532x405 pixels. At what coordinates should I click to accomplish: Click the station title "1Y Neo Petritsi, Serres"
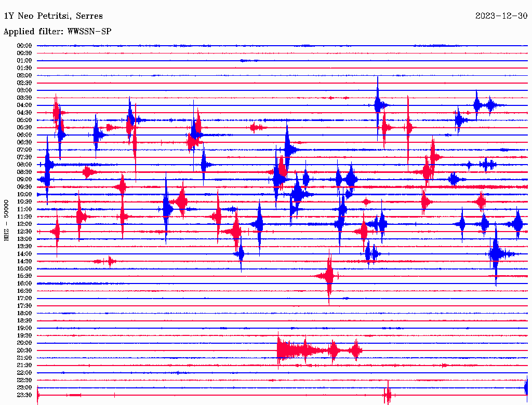[x=53, y=16]
